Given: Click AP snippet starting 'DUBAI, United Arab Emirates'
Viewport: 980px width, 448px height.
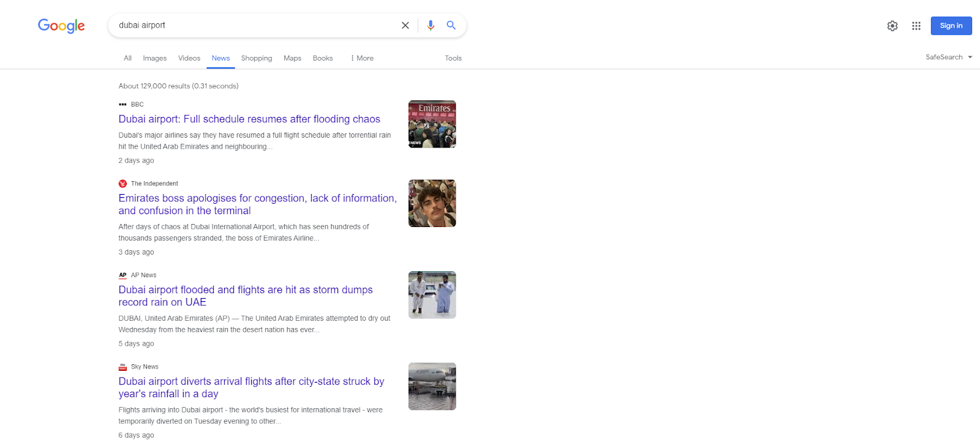Looking at the screenshot, I should (x=254, y=324).
